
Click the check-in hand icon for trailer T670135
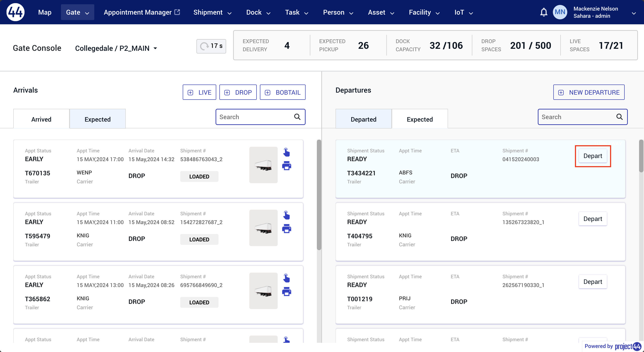tap(286, 152)
